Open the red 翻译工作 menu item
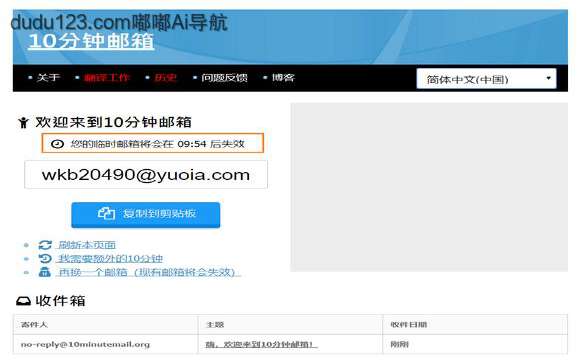Image resolution: width=579 pixels, height=360 pixels. tap(106, 78)
